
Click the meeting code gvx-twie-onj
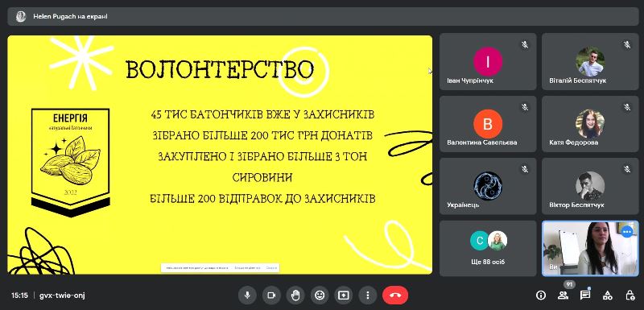(x=63, y=296)
